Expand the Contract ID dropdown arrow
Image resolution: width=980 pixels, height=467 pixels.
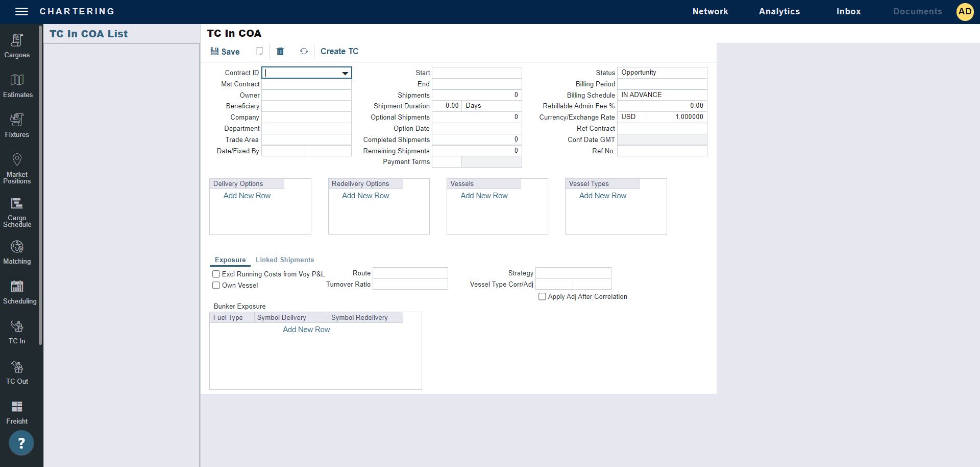(x=345, y=73)
